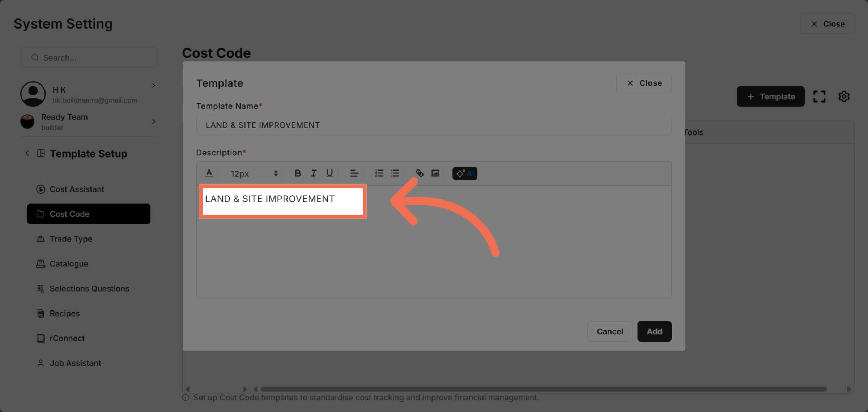Viewport: 868px width, 412px height.
Task: Insert an image into description
Action: click(x=435, y=173)
